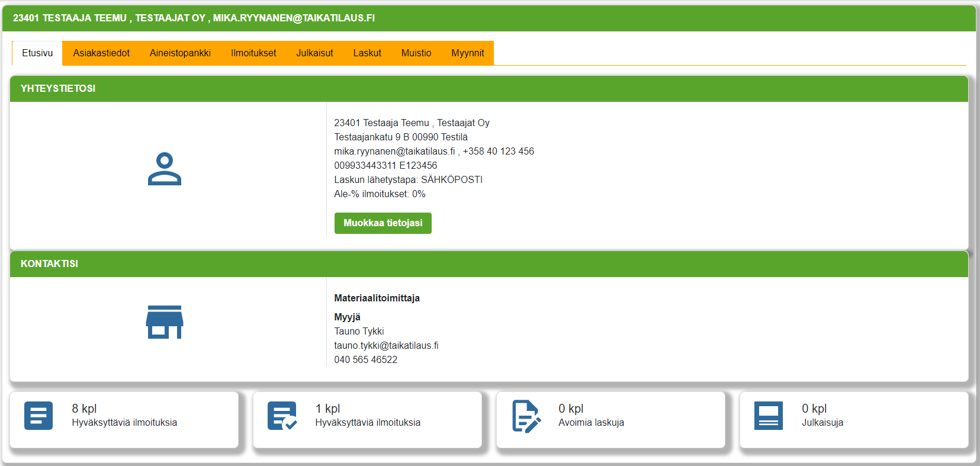The height and width of the screenshot is (466, 980).
Task: Open the Laskut tab
Action: click(367, 53)
